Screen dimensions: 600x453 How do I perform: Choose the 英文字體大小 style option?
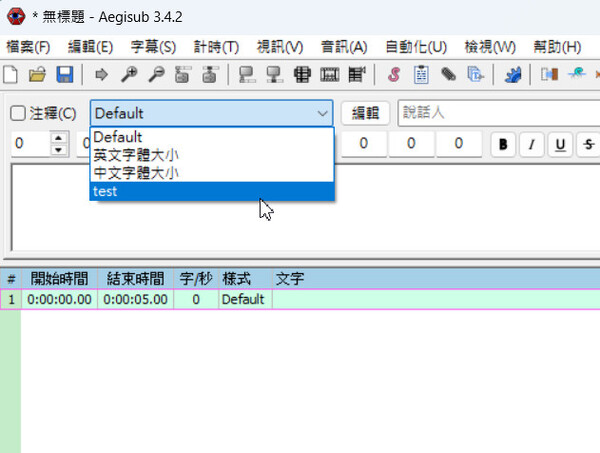click(211, 155)
